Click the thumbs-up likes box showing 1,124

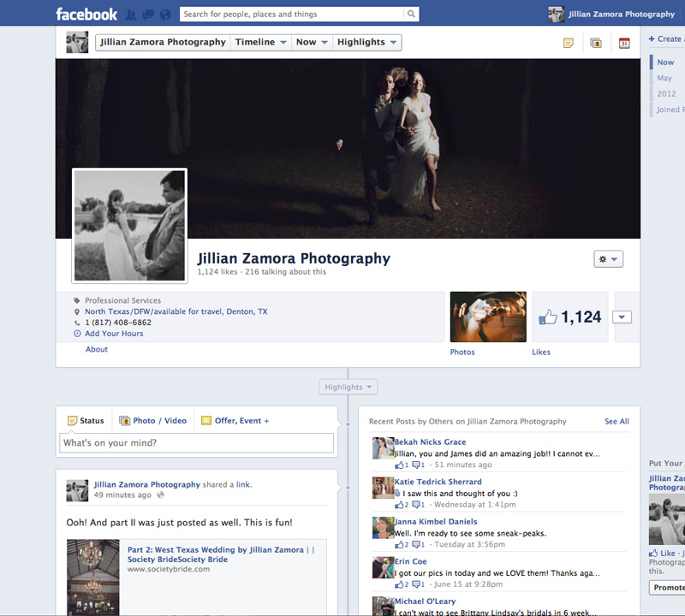[x=569, y=317]
